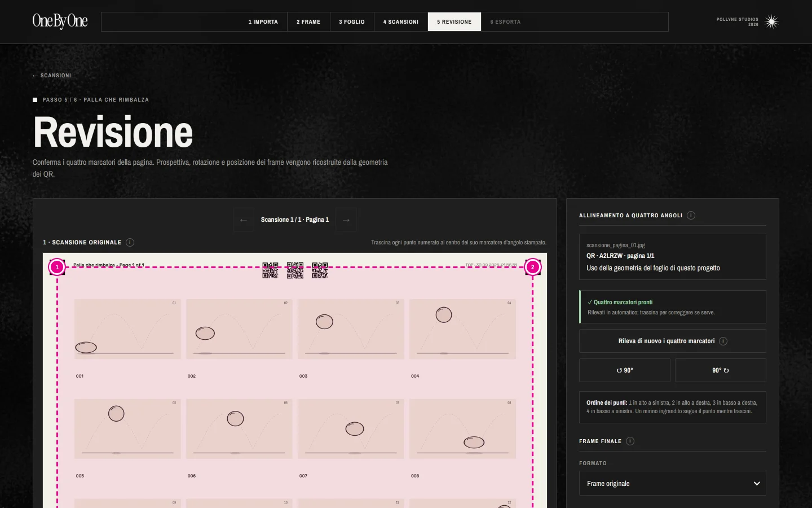Click frame thumbnail 008
The height and width of the screenshot is (508, 812).
[462, 429]
